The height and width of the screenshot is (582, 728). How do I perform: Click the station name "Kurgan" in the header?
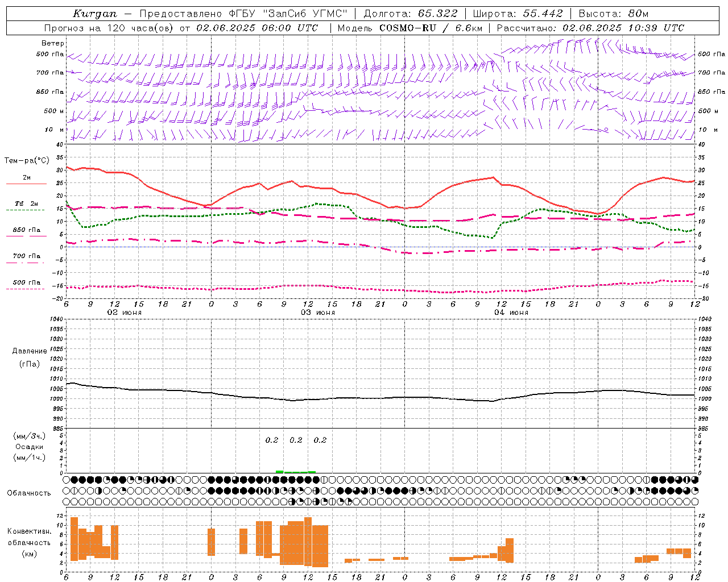(95, 14)
